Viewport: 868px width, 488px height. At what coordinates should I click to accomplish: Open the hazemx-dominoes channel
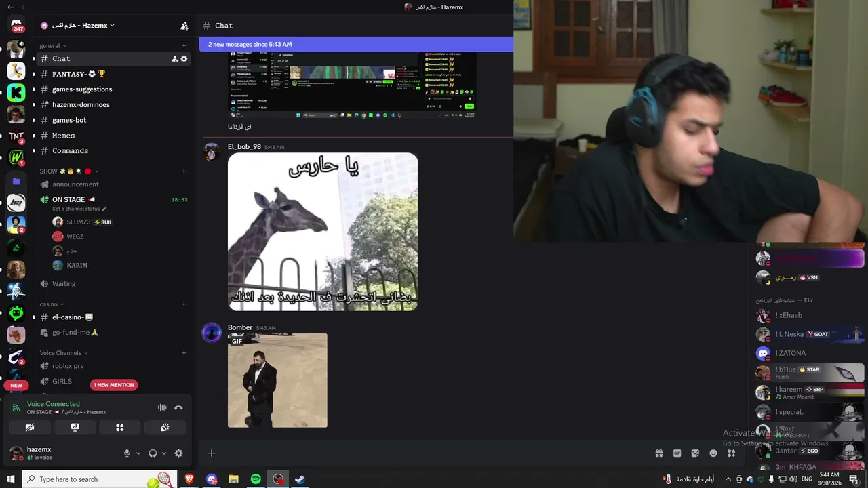click(113, 105)
